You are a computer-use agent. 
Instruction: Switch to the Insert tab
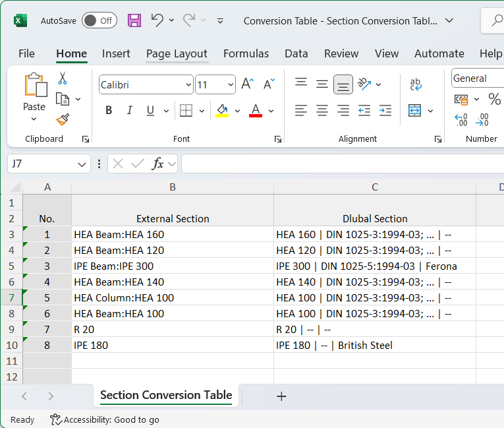point(116,53)
